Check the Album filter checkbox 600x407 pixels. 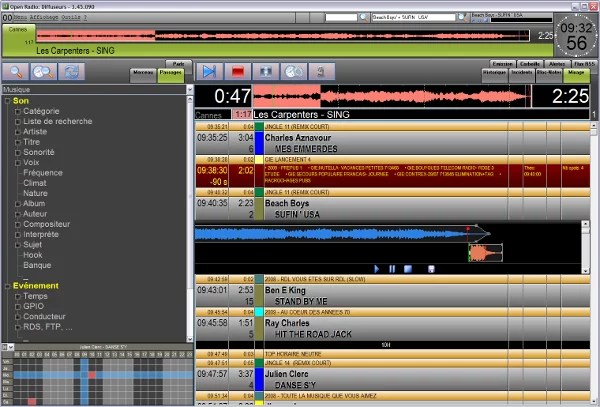[17, 203]
